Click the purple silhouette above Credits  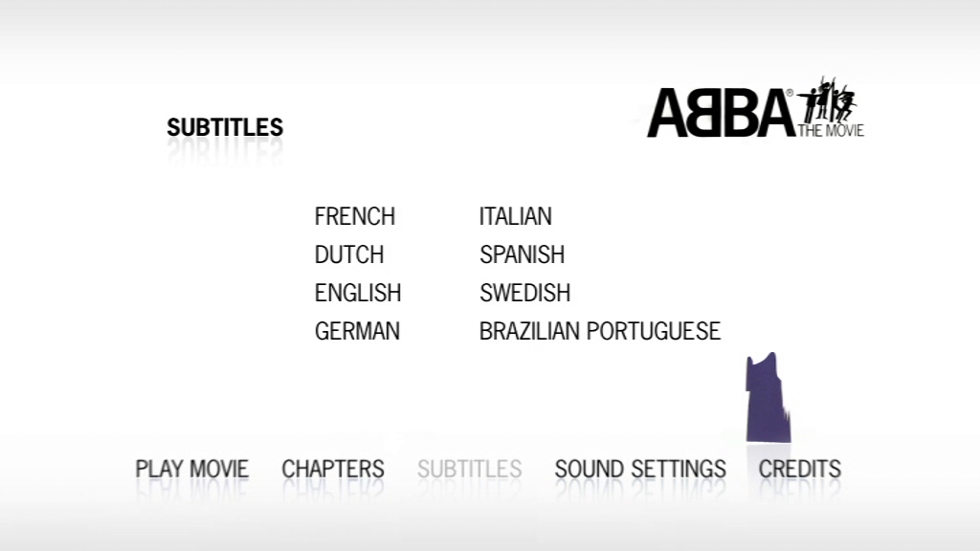click(x=768, y=397)
